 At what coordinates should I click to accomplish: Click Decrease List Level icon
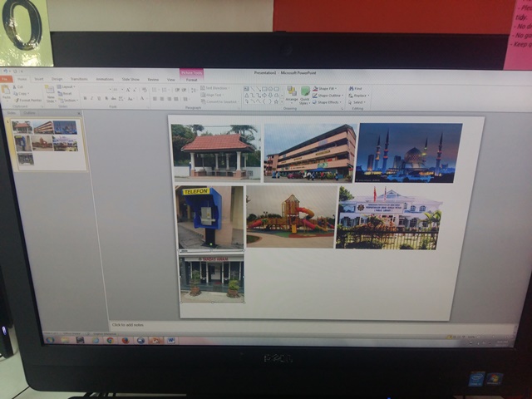(177, 90)
